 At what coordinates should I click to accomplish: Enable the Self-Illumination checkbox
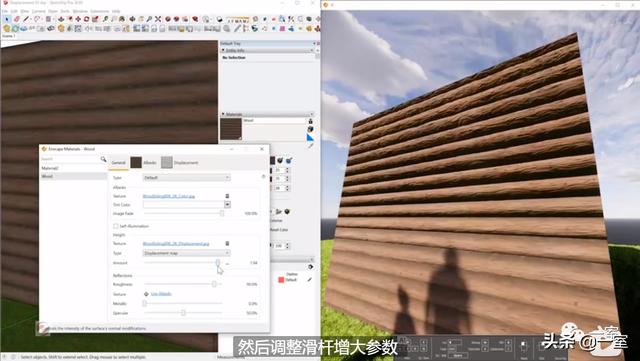pyautogui.click(x=116, y=226)
